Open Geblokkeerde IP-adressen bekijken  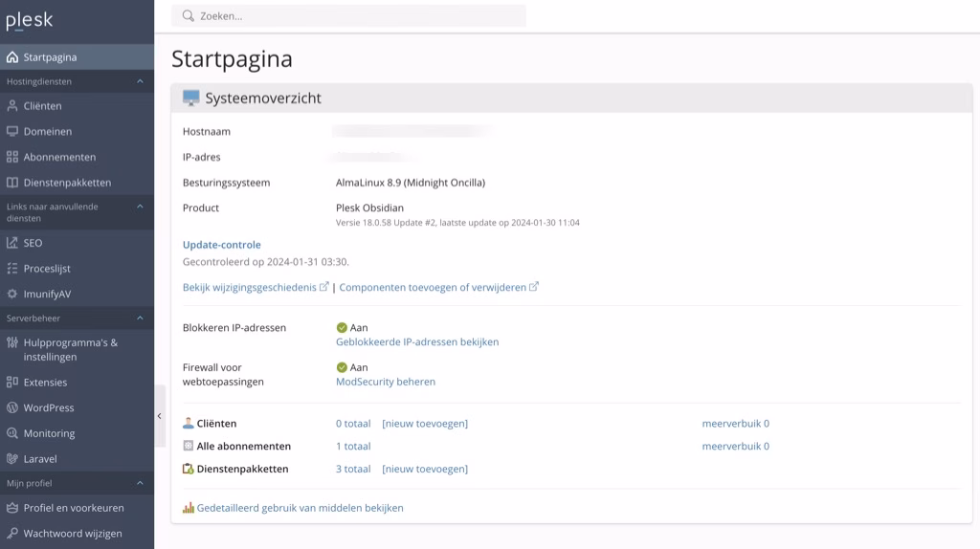[417, 341]
